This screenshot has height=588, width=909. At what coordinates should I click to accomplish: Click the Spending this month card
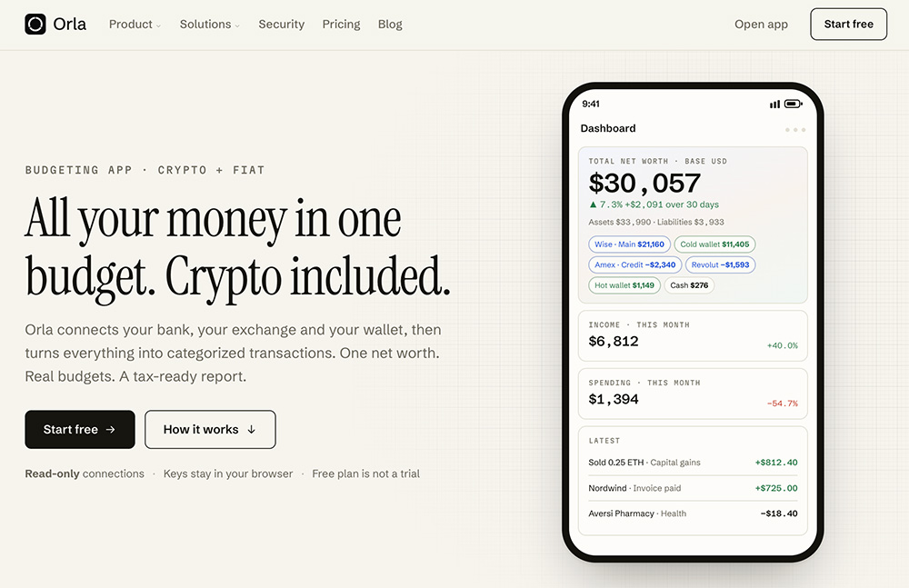click(x=693, y=394)
